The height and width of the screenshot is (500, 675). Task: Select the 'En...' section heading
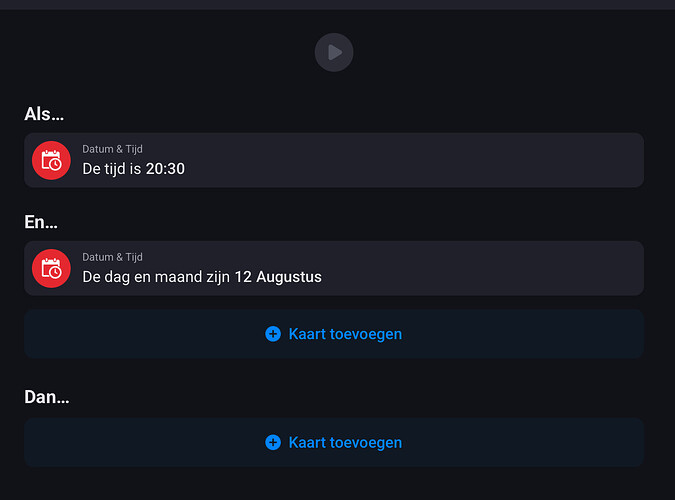tap(41, 223)
